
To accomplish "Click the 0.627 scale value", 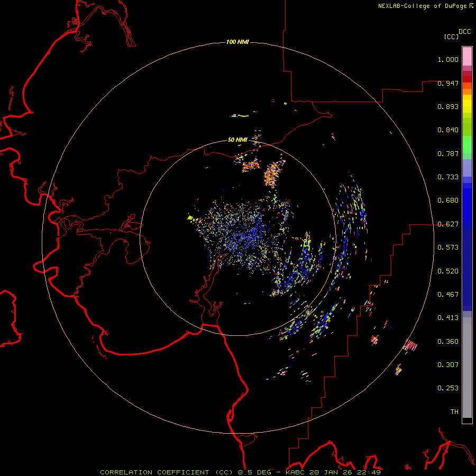I will [448, 224].
